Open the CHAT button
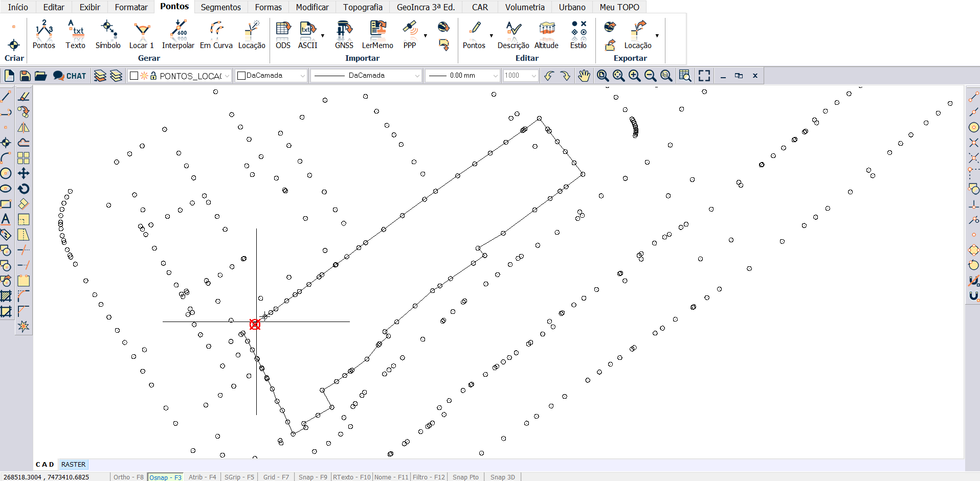 pos(70,76)
